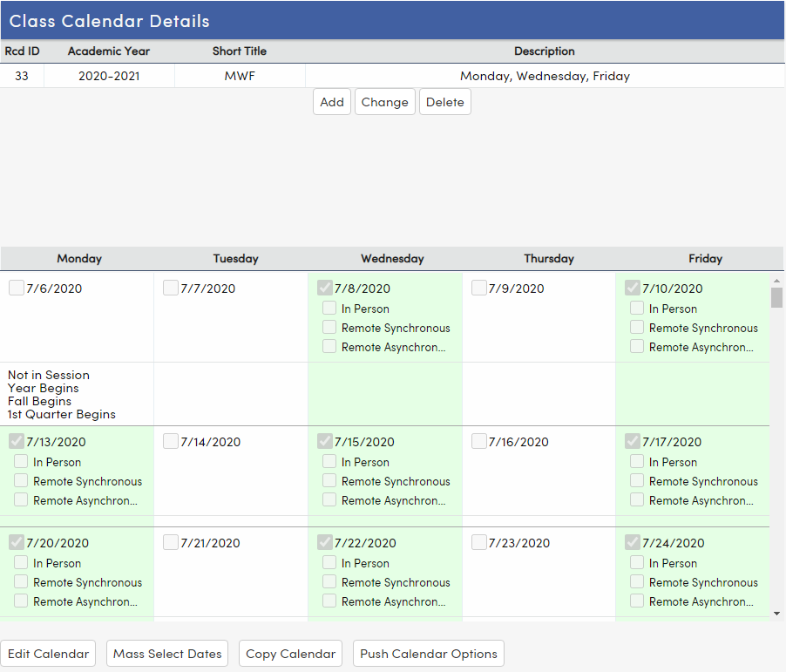This screenshot has height=672, width=786.
Task: Check Remote Asynchronous under 7/8/2020
Action: pos(329,346)
